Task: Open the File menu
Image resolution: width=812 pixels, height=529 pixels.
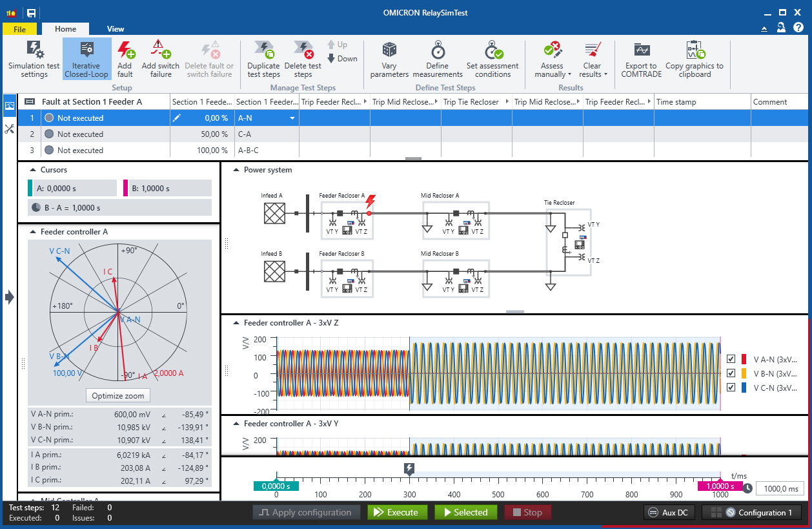Action: click(x=20, y=29)
